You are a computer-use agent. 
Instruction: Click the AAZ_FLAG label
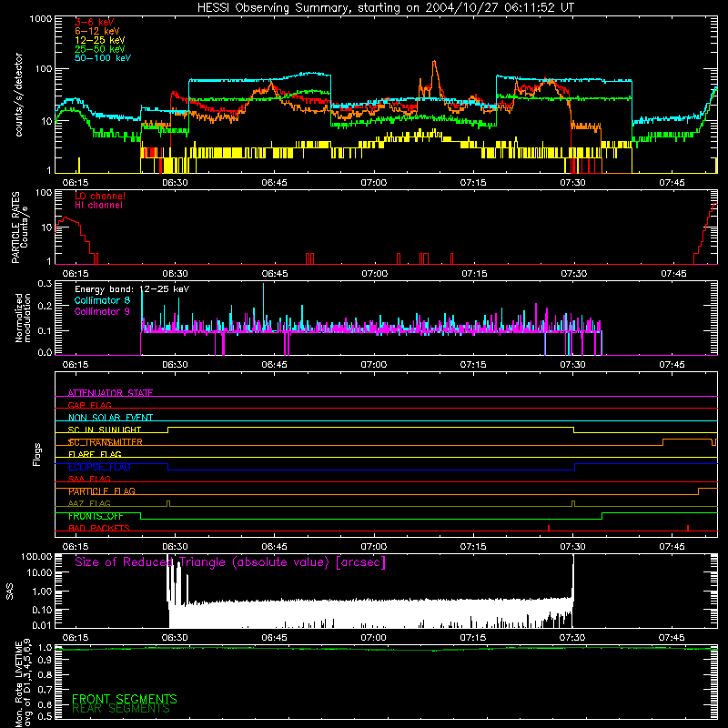click(x=89, y=503)
